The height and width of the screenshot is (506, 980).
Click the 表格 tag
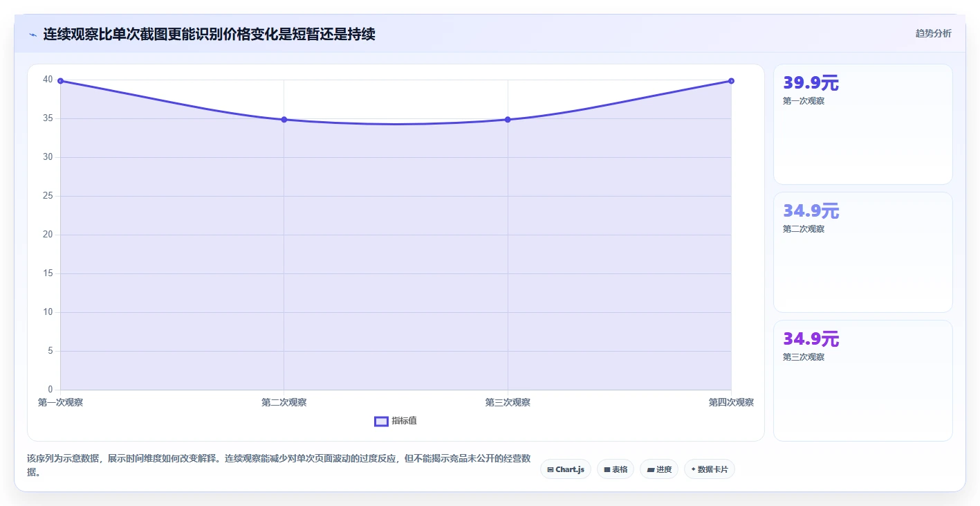[615, 469]
